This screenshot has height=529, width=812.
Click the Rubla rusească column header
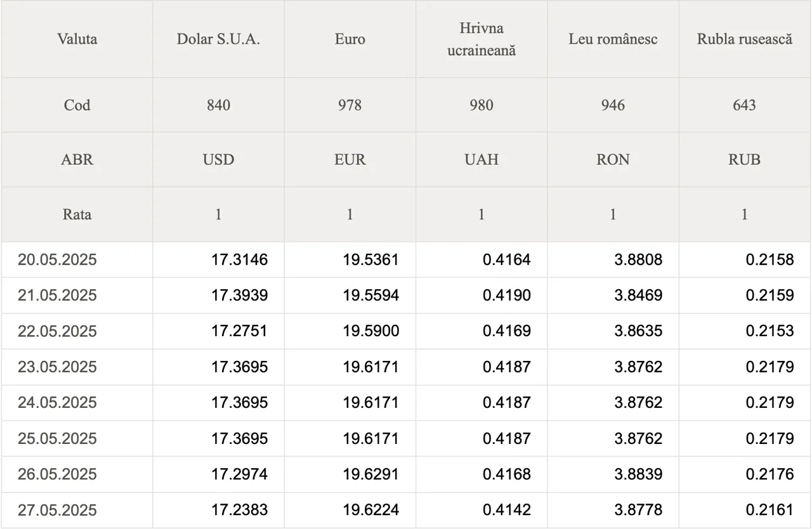pos(745,39)
